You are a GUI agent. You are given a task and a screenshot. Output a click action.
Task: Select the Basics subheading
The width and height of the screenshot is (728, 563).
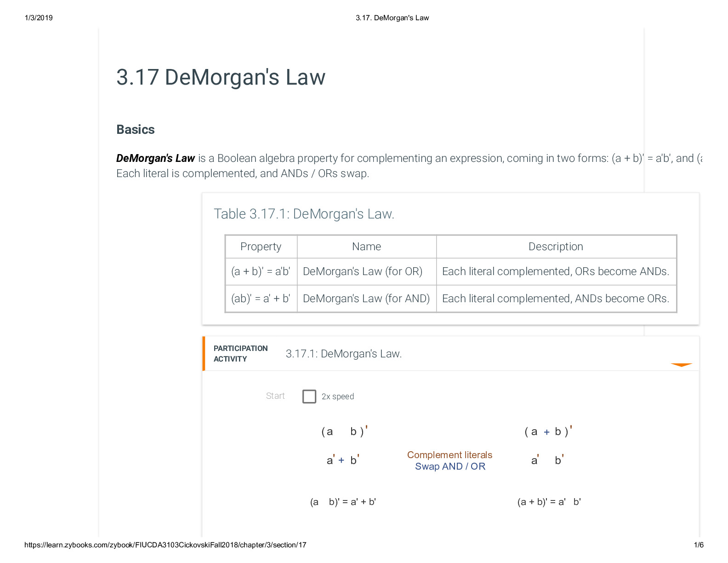(136, 129)
